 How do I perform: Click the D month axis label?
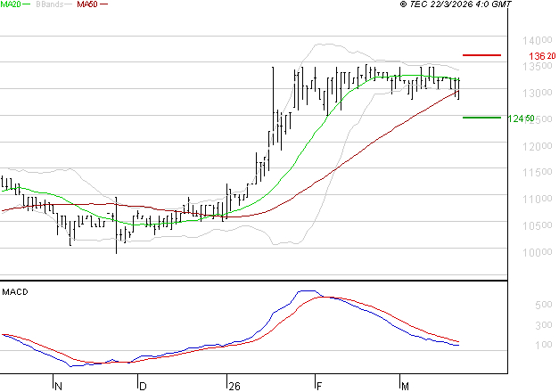[x=143, y=387]
